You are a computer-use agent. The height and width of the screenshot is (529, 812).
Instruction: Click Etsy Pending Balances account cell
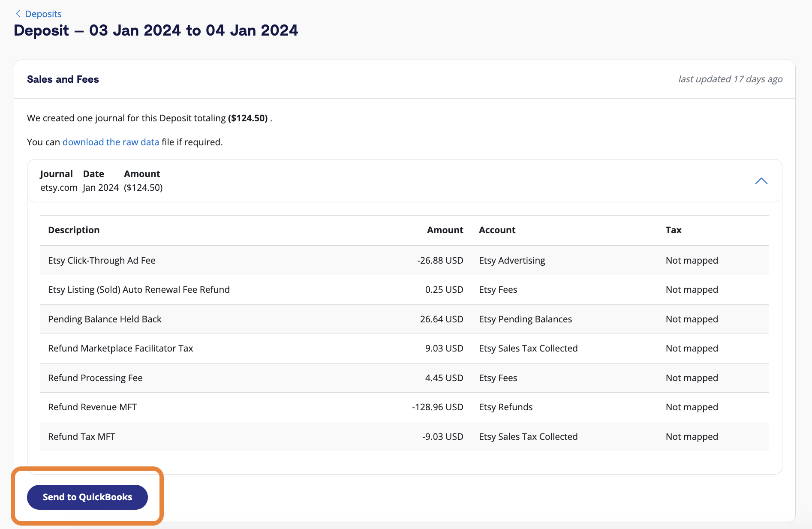pos(525,319)
